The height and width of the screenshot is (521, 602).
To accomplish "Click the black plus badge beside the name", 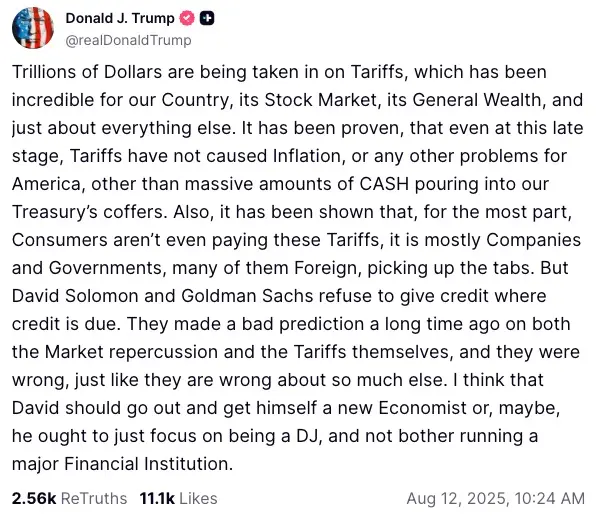I will pyautogui.click(x=206, y=19).
